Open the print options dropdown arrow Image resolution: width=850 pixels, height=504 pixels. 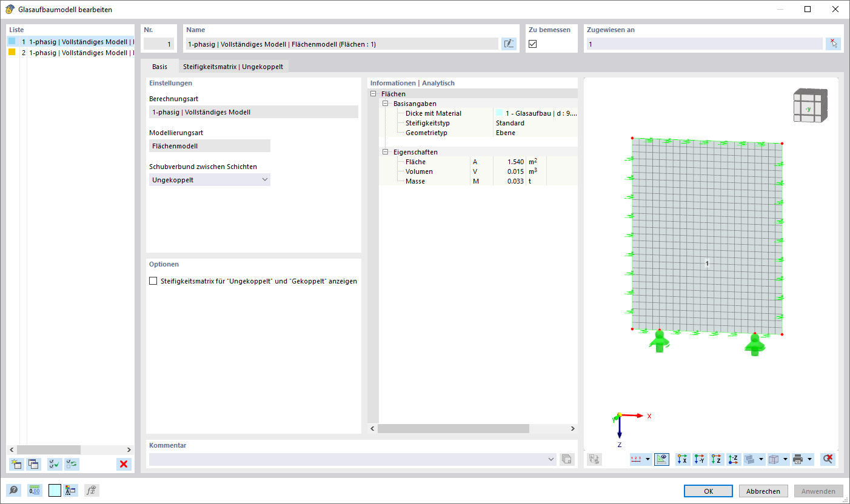point(809,459)
